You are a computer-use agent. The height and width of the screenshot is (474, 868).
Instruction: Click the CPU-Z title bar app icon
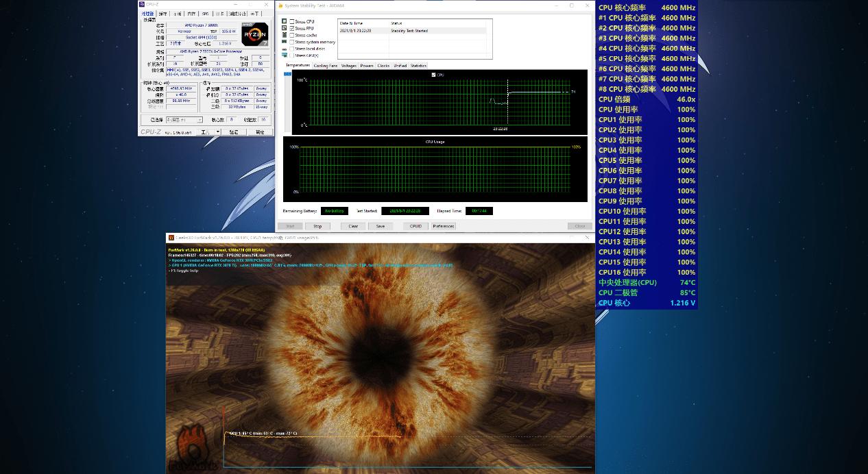tap(142, 4)
